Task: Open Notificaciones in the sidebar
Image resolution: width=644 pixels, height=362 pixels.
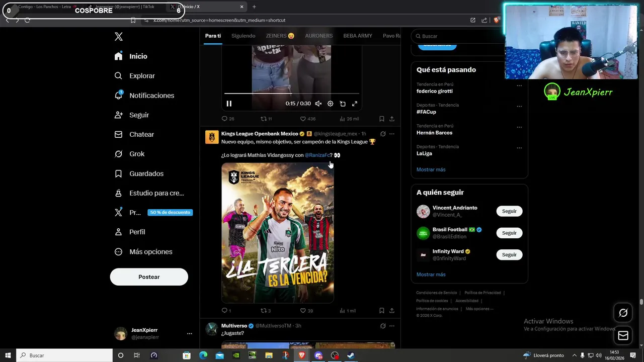Action: 144,96
